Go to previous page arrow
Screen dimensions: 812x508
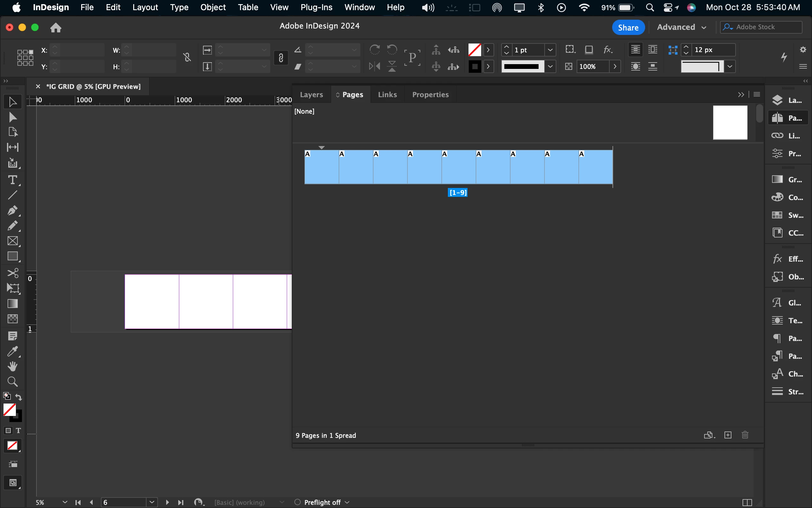coord(92,502)
